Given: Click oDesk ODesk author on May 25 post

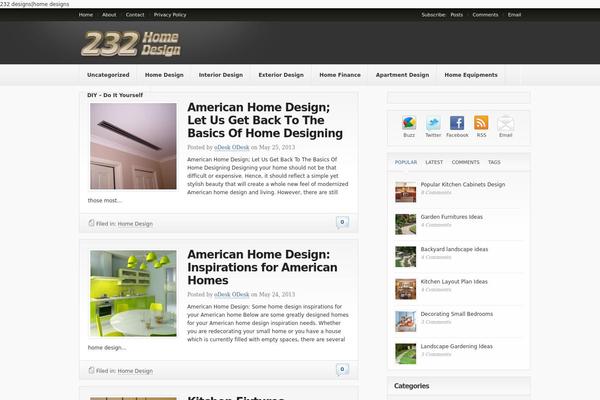Looking at the screenshot, I should (x=232, y=147).
